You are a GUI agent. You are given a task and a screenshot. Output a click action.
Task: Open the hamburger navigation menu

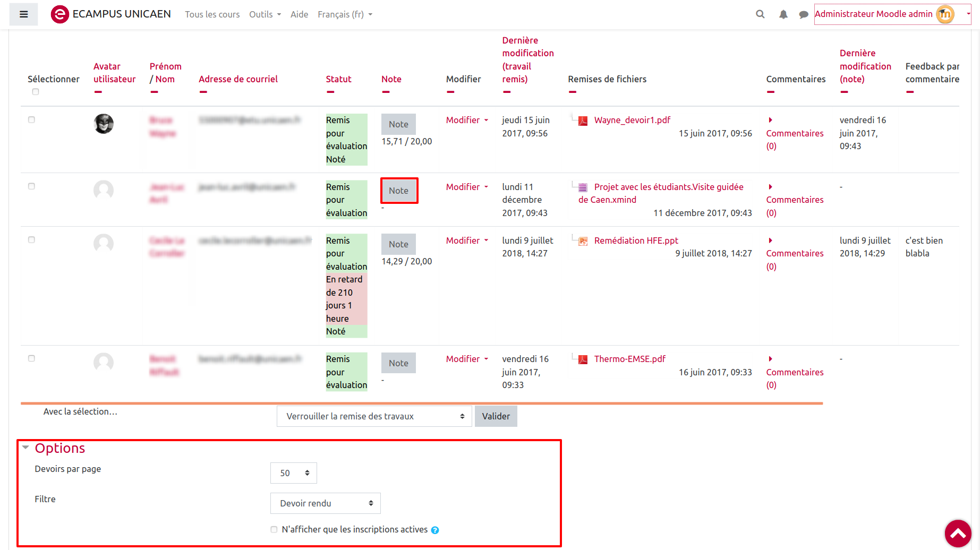[x=23, y=14]
